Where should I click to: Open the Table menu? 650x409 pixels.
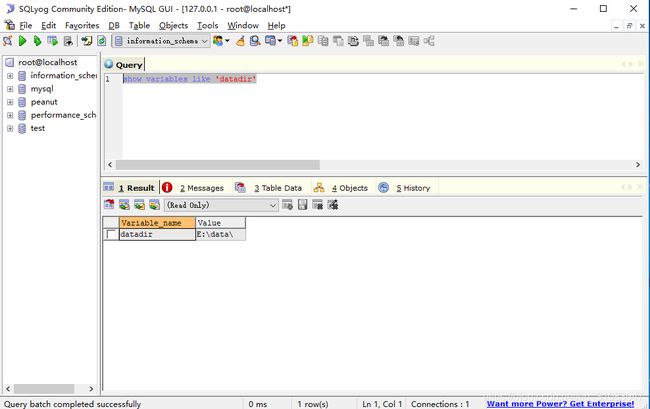point(139,26)
